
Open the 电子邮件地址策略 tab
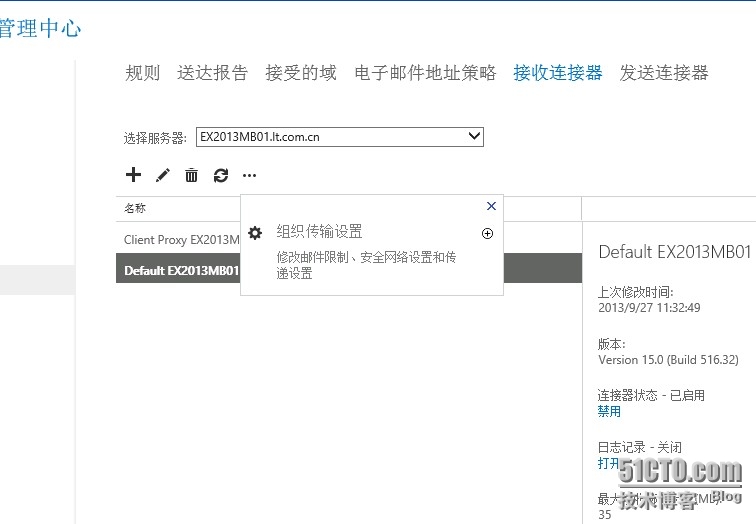click(425, 73)
